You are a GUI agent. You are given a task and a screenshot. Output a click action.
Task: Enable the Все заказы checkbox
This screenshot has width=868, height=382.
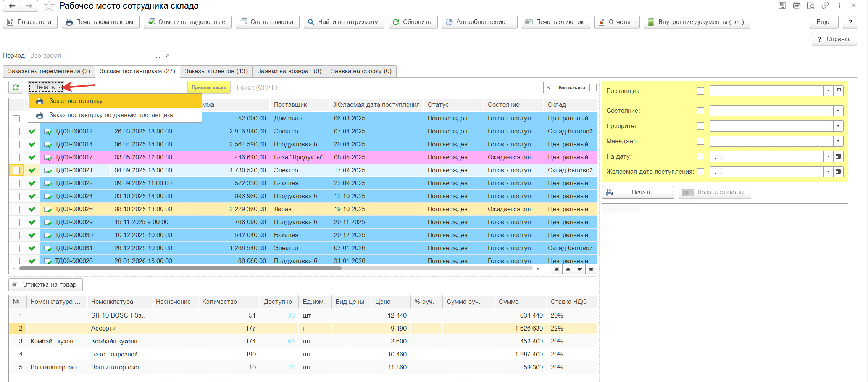(x=593, y=87)
